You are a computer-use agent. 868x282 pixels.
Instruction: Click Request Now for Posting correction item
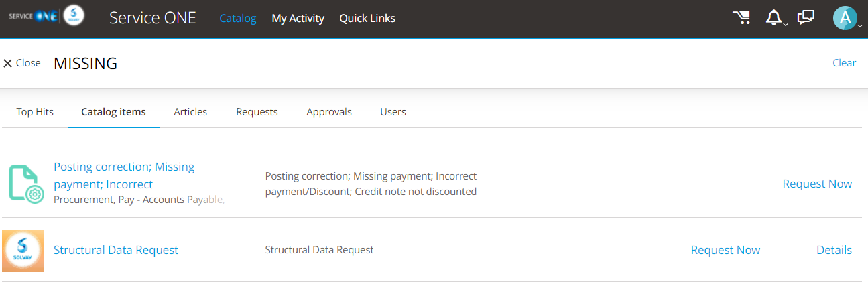[817, 184]
